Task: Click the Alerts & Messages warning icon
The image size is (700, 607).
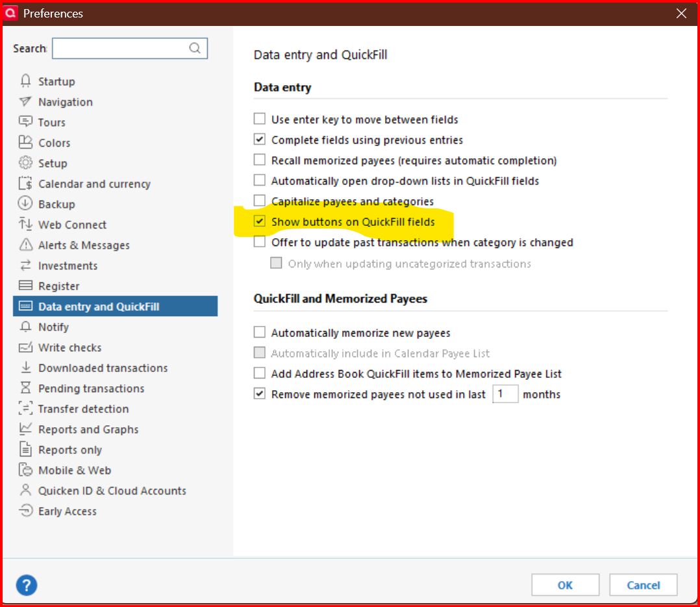Action: pos(25,245)
